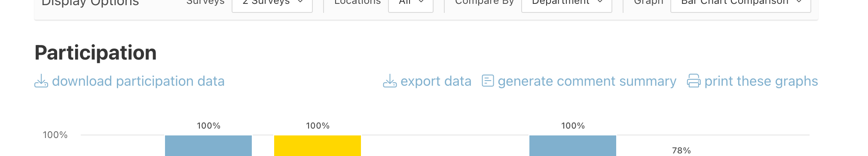Click the second blue 100% bar
868x156 pixels.
point(573,146)
